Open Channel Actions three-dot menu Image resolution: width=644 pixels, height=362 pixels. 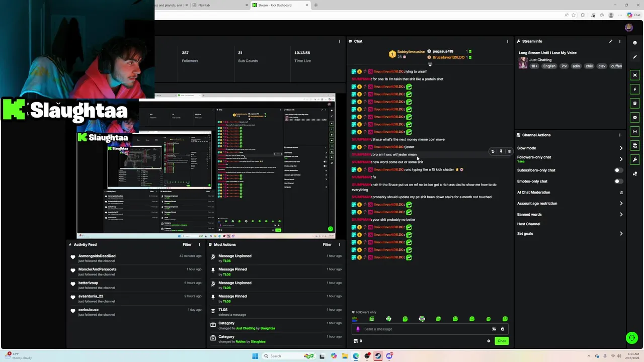pos(620,135)
